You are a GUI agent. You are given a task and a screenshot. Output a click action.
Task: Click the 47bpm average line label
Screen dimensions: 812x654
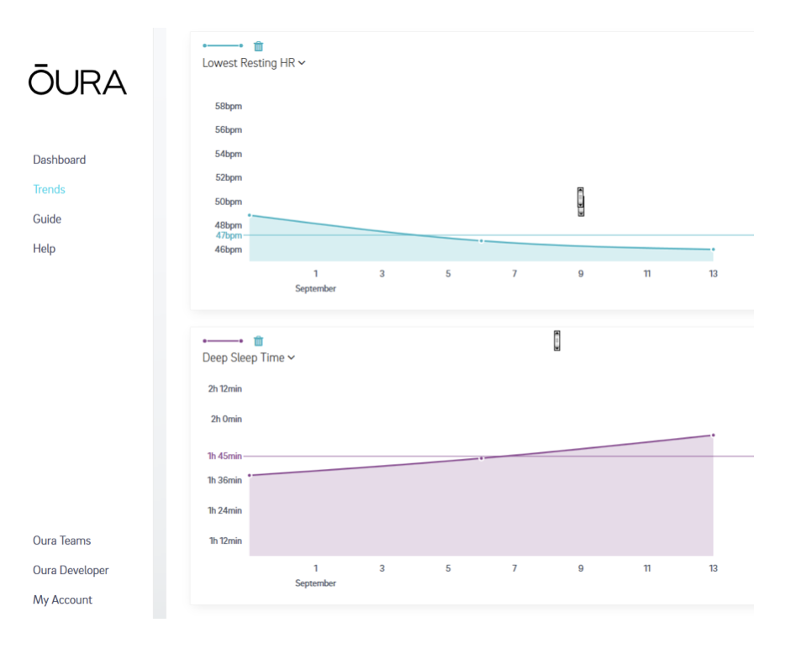(x=229, y=236)
